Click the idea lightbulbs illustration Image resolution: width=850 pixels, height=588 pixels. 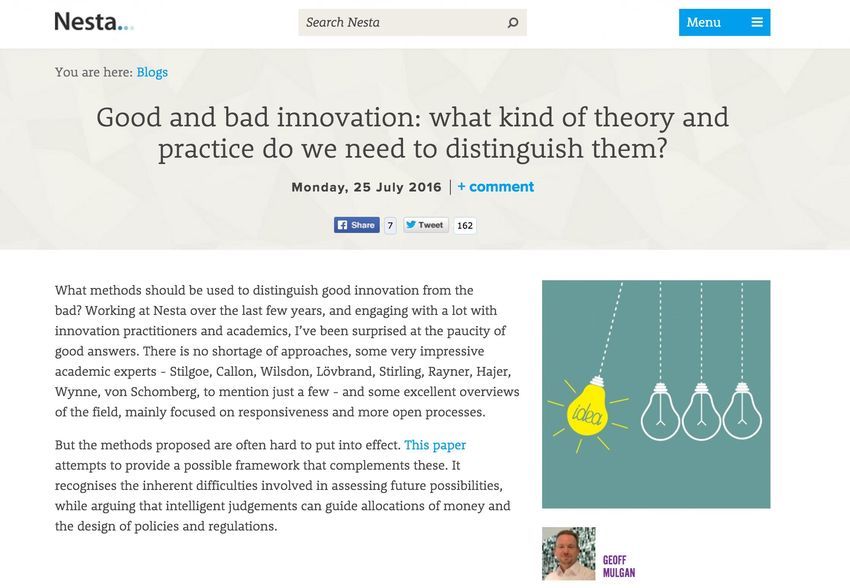pos(656,394)
